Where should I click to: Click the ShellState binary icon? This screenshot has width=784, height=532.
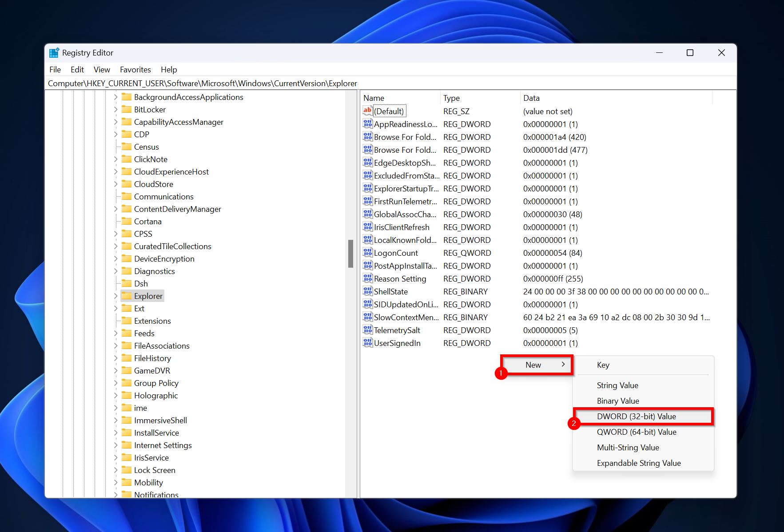[367, 291]
